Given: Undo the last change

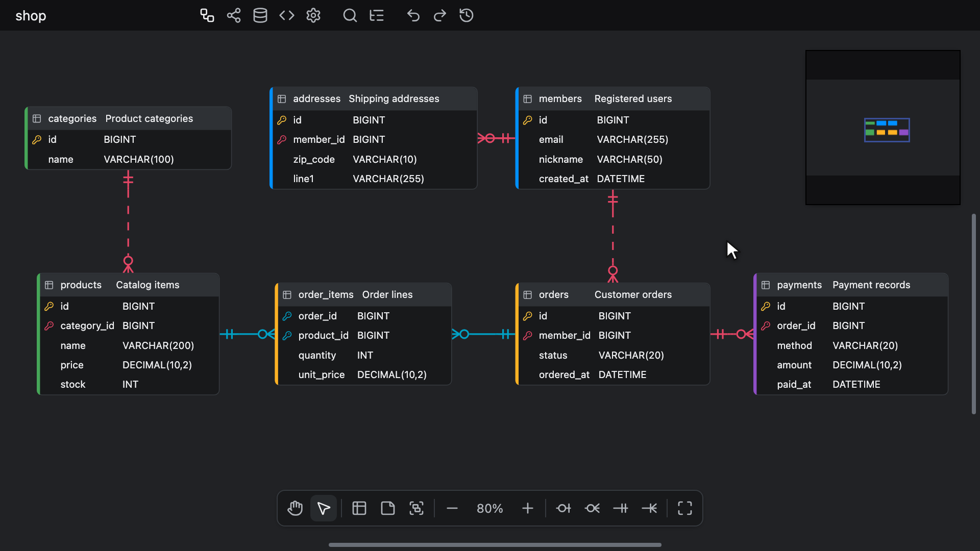Looking at the screenshot, I should point(413,15).
